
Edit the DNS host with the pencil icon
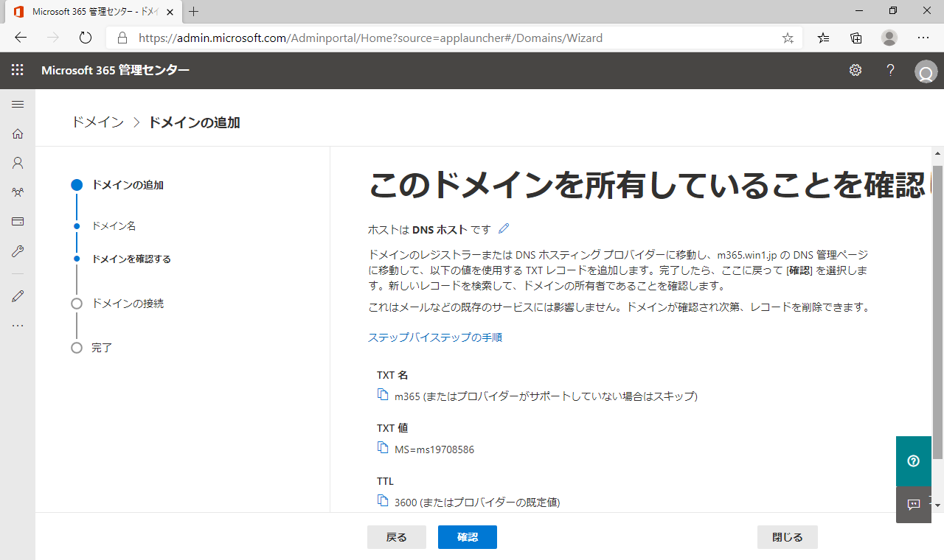[x=504, y=229]
